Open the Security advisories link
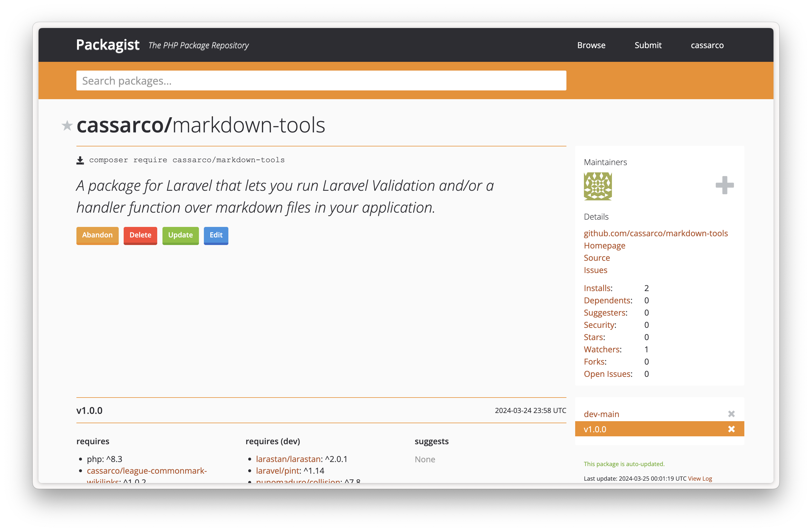Viewport: 812px width, 532px height. 600,325
